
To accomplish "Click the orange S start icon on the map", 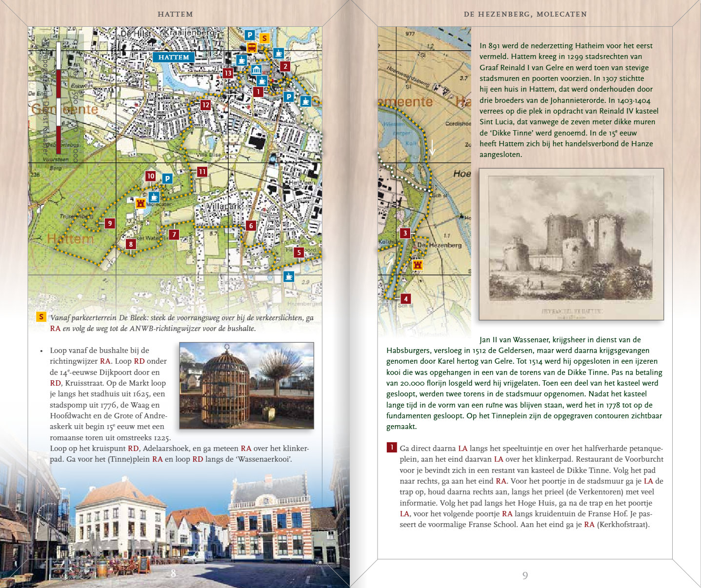I will coord(264,38).
